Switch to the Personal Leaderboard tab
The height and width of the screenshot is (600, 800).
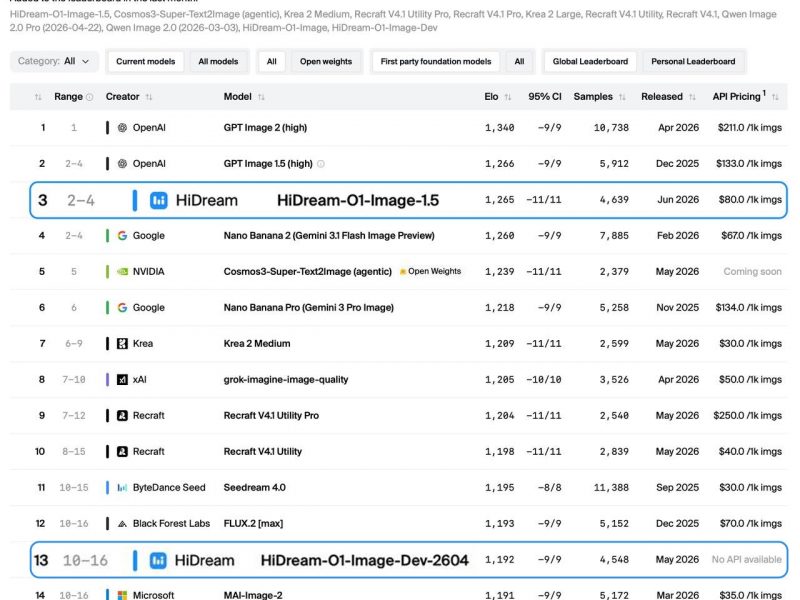pyautogui.click(x=693, y=61)
